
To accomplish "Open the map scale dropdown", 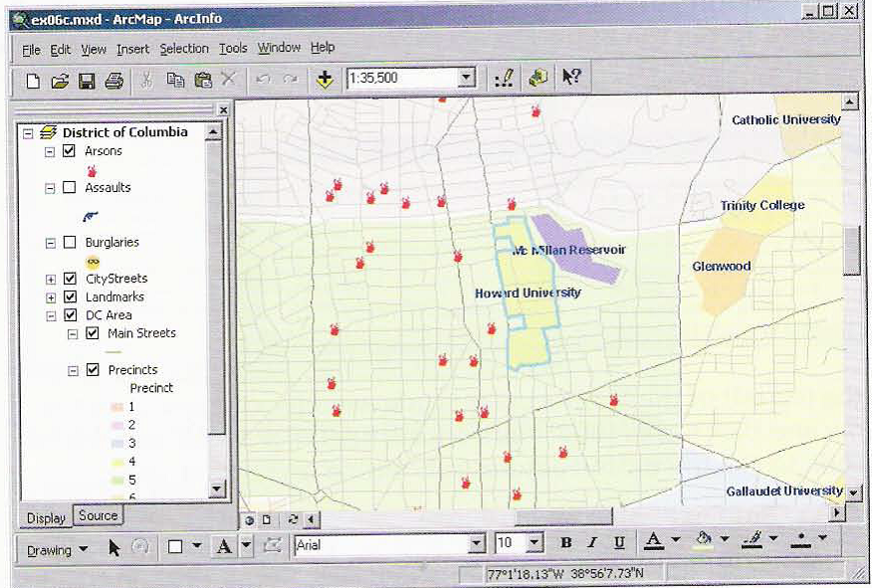I will [467, 78].
